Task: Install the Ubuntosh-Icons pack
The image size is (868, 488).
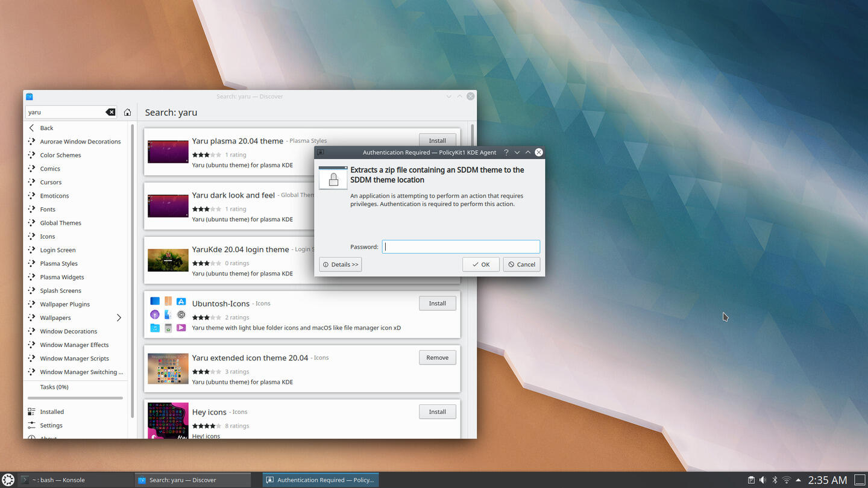Action: [x=437, y=303]
